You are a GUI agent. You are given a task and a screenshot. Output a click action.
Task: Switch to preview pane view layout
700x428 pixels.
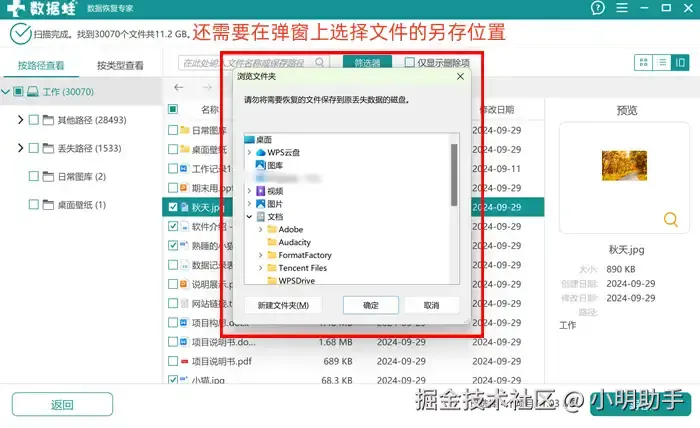coord(680,62)
